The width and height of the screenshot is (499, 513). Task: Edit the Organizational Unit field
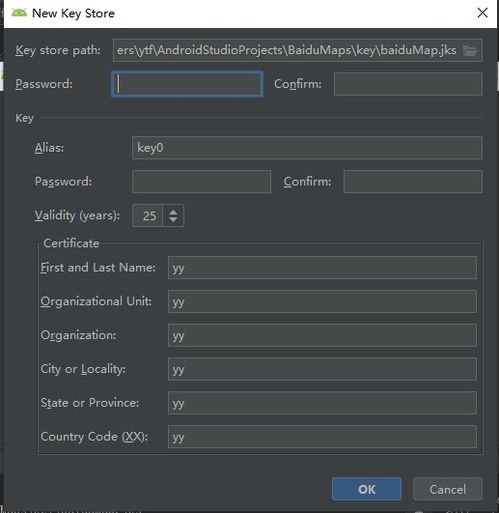click(x=322, y=301)
